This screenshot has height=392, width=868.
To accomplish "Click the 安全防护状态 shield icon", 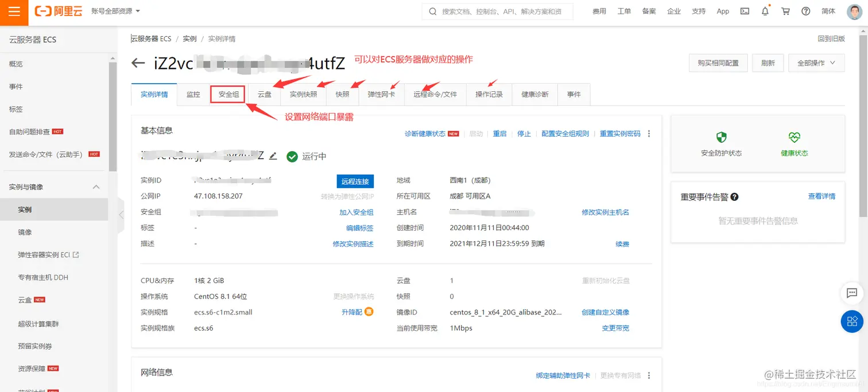I will [721, 137].
